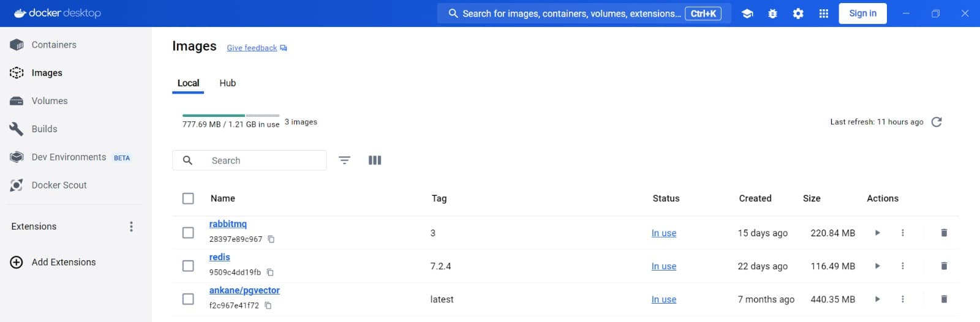
Task: Open more actions menu for ankane/pgvector
Action: click(x=903, y=299)
